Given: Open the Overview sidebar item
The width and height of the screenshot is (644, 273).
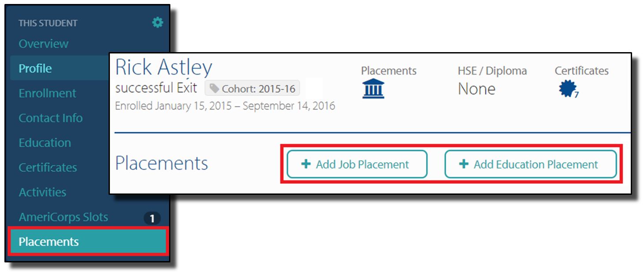Looking at the screenshot, I should 43,44.
